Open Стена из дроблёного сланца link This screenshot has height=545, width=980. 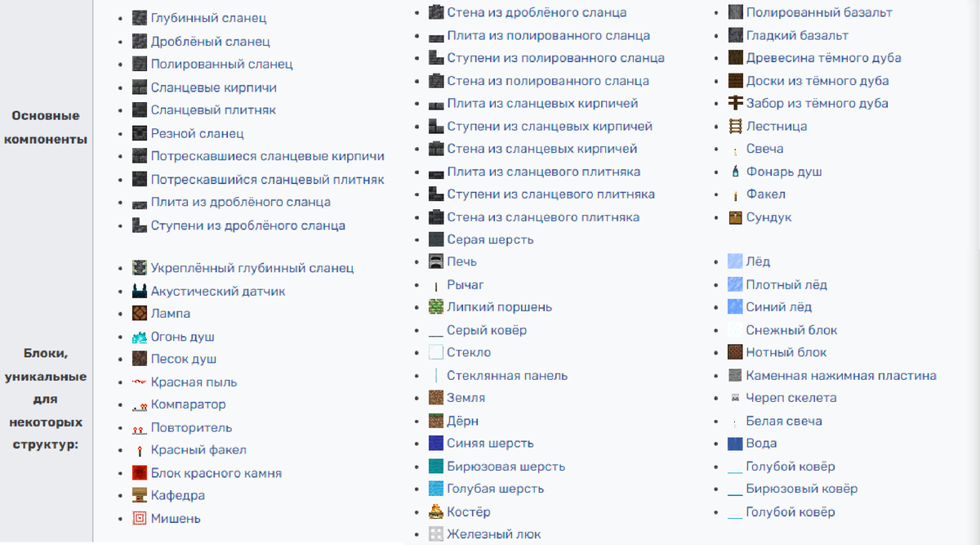click(x=537, y=12)
